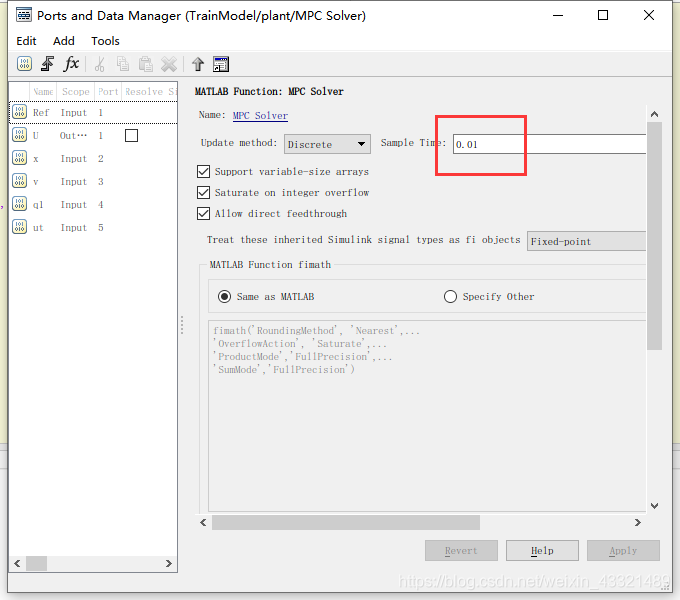Click the q1 row name

pyautogui.click(x=38, y=205)
